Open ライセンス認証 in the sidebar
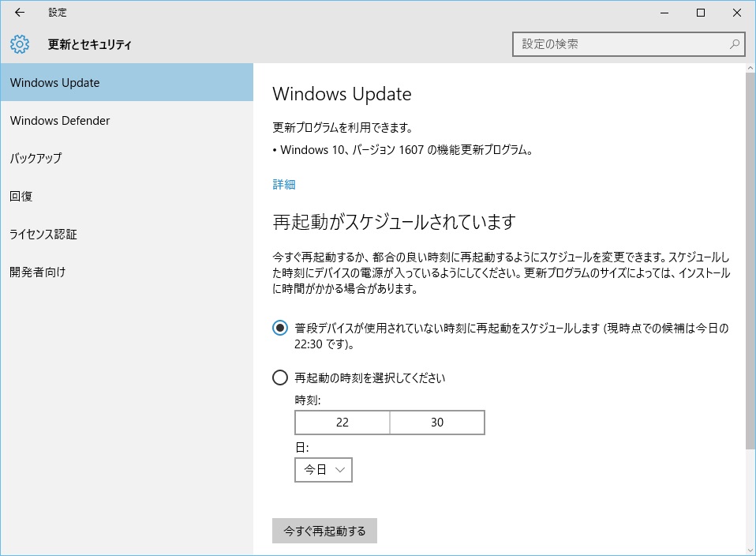The width and height of the screenshot is (756, 556). click(x=127, y=234)
